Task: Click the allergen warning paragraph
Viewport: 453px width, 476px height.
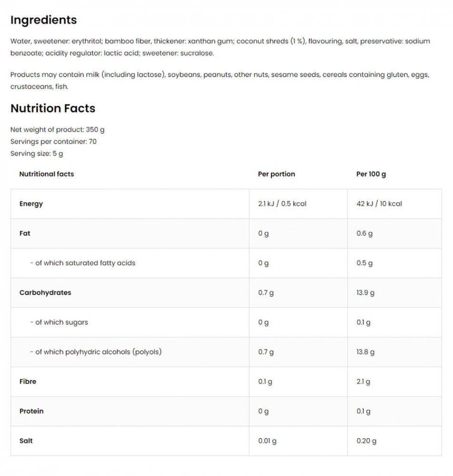Action: pyautogui.click(x=220, y=80)
